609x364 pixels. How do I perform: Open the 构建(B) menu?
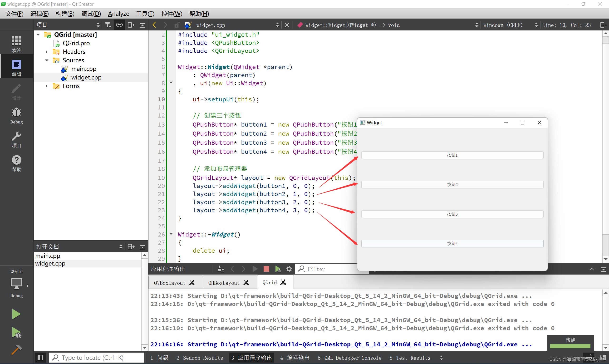(65, 14)
